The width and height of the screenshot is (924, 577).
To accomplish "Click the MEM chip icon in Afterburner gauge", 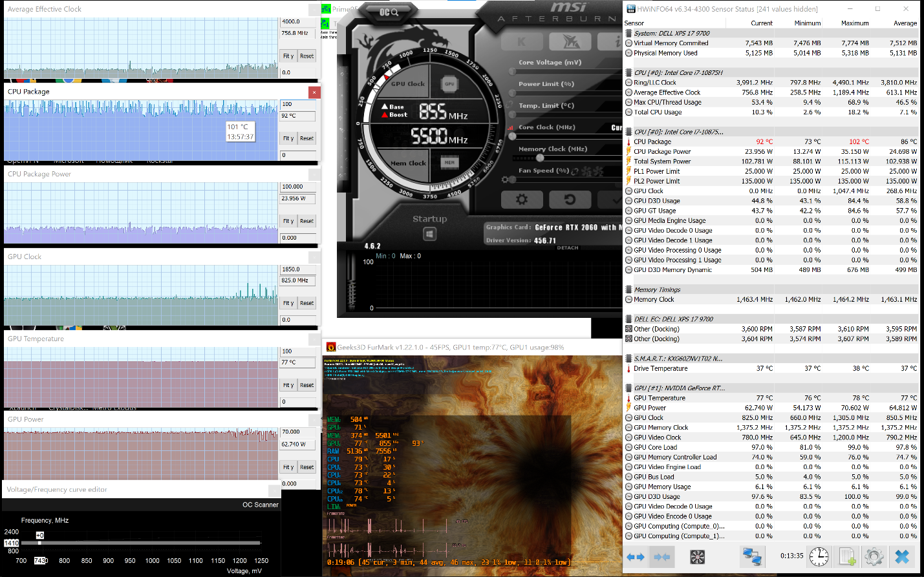I will point(449,162).
